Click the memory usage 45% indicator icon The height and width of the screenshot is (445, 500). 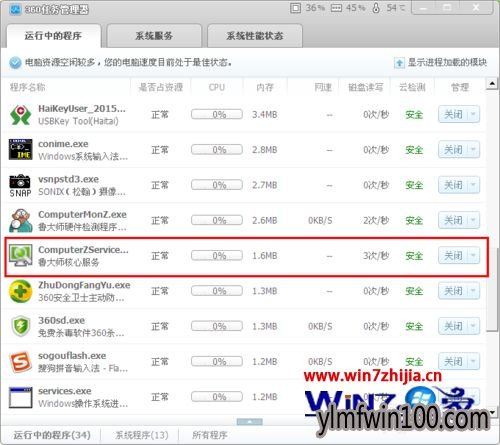click(x=336, y=8)
